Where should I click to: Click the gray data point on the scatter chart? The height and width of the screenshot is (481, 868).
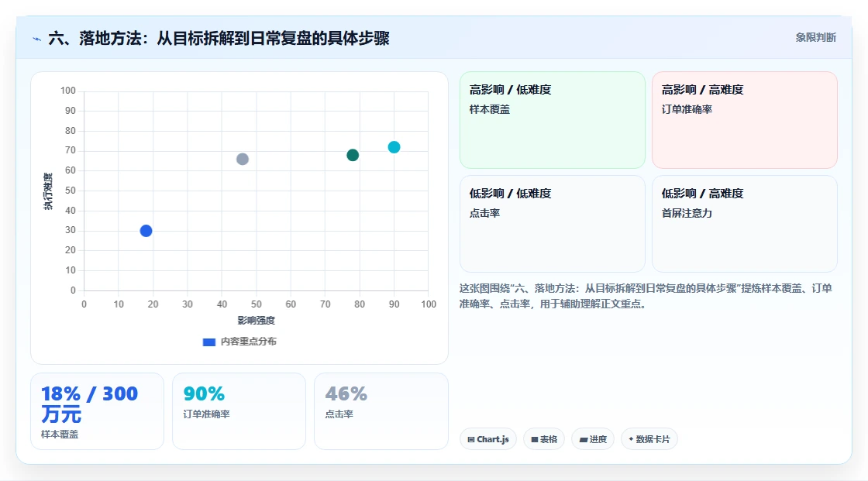pyautogui.click(x=243, y=160)
